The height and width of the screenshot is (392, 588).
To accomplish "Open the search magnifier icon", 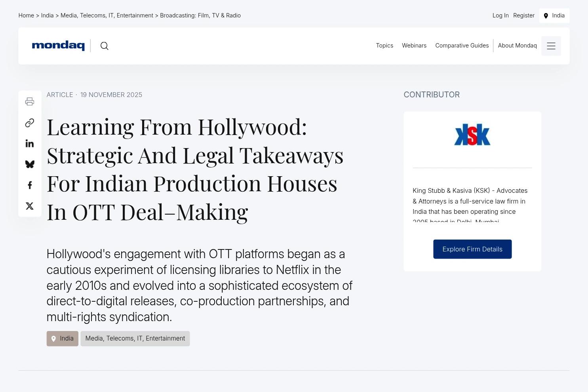I will pos(105,46).
